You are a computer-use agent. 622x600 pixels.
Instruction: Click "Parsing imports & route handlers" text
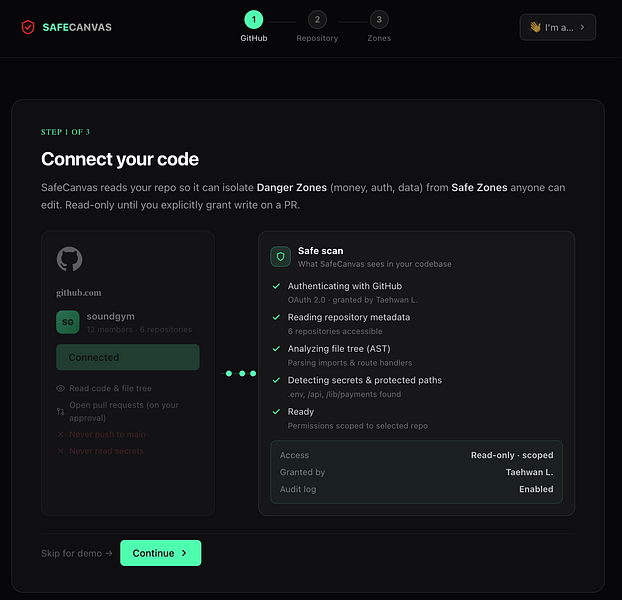click(350, 363)
